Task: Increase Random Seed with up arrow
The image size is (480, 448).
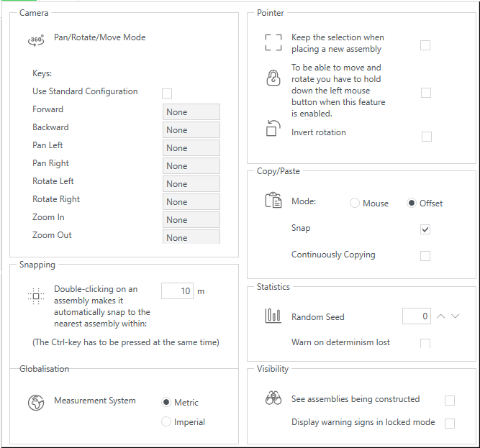Action: (440, 316)
